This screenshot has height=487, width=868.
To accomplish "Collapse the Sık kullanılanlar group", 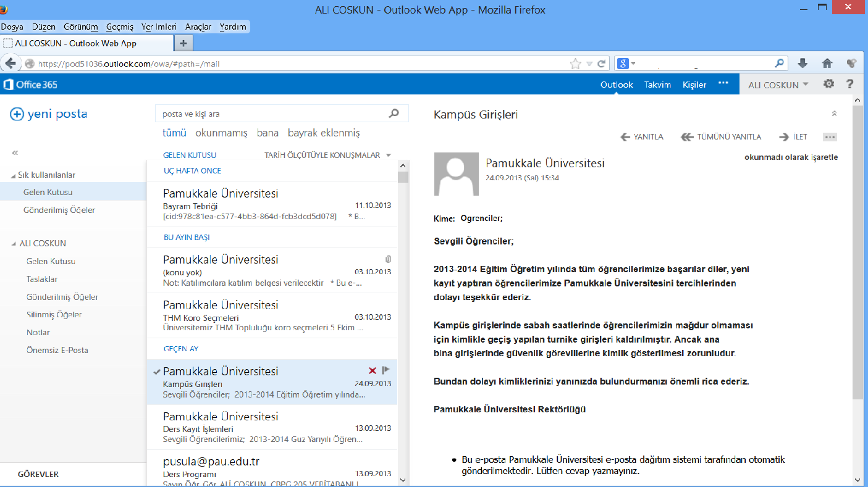I will tap(14, 176).
